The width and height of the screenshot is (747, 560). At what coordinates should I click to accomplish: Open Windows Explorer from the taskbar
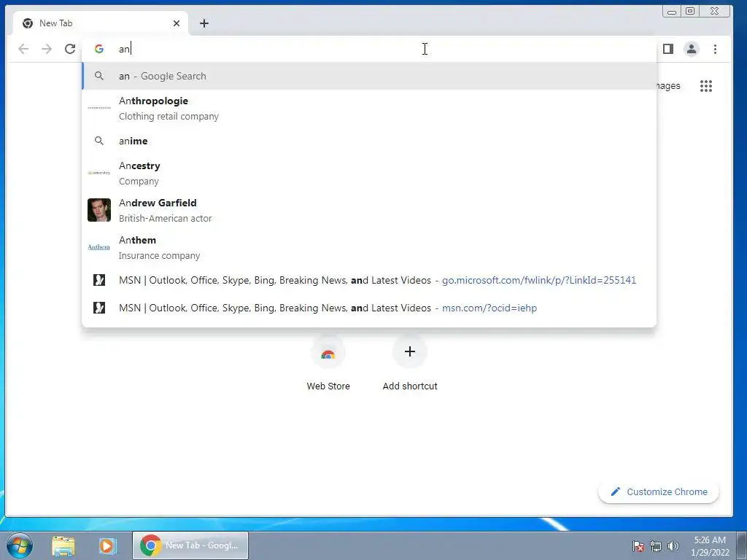[x=63, y=545]
